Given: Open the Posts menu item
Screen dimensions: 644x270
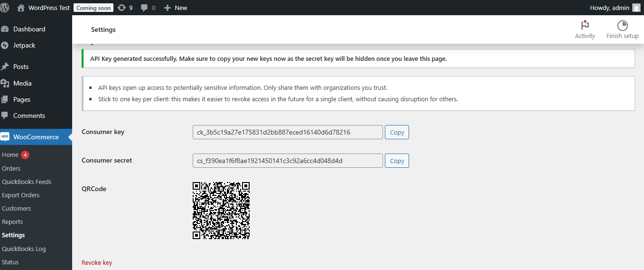Looking at the screenshot, I should (21, 67).
